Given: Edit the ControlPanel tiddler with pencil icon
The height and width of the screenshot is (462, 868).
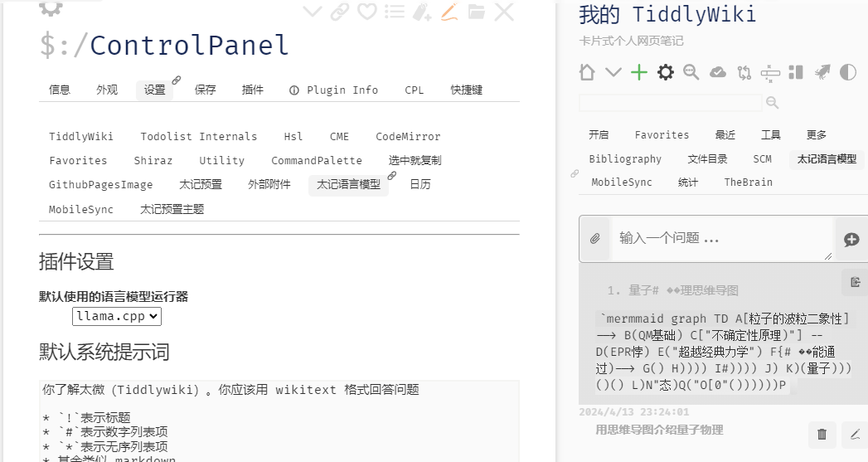Looking at the screenshot, I should (449, 12).
